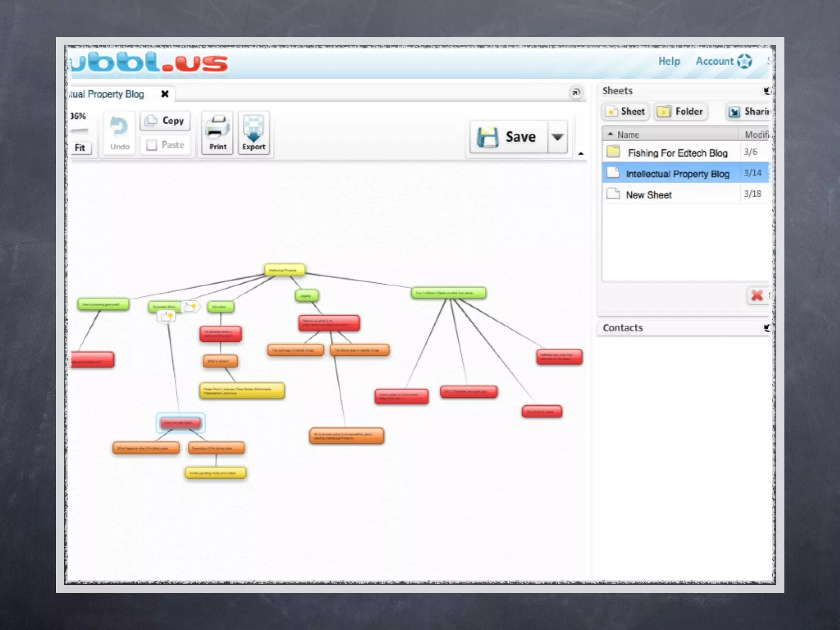Click the Paste icon
This screenshot has width=840, height=630.
point(151,145)
